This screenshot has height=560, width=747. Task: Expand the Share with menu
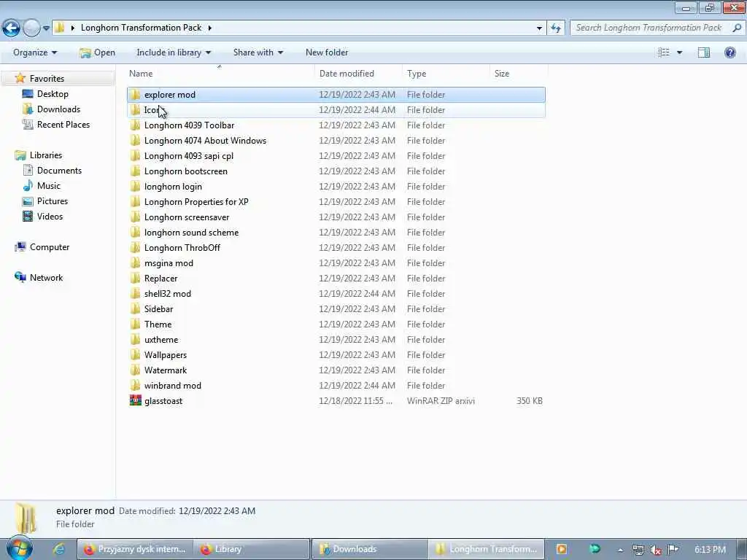[258, 52]
